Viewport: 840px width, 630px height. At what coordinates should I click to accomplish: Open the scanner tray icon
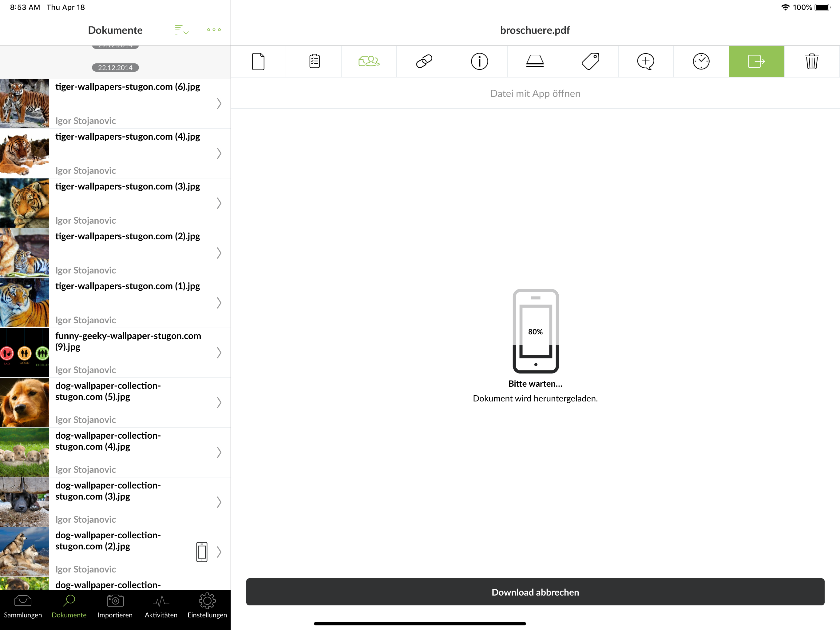coord(535,62)
